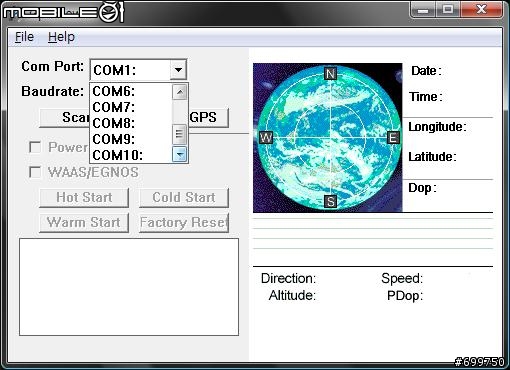Viewport: 510px width, 370px height.
Task: Close the application window
Action: 481,10
